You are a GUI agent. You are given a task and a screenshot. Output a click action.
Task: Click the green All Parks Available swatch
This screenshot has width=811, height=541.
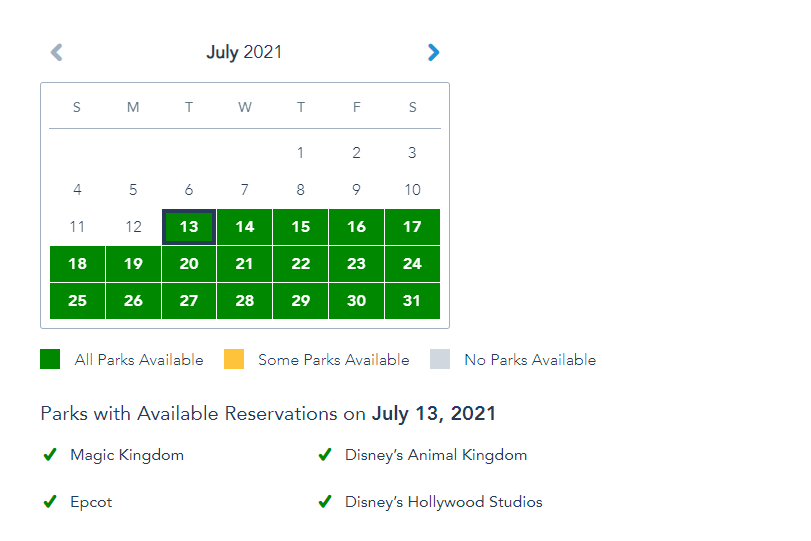tap(50, 359)
